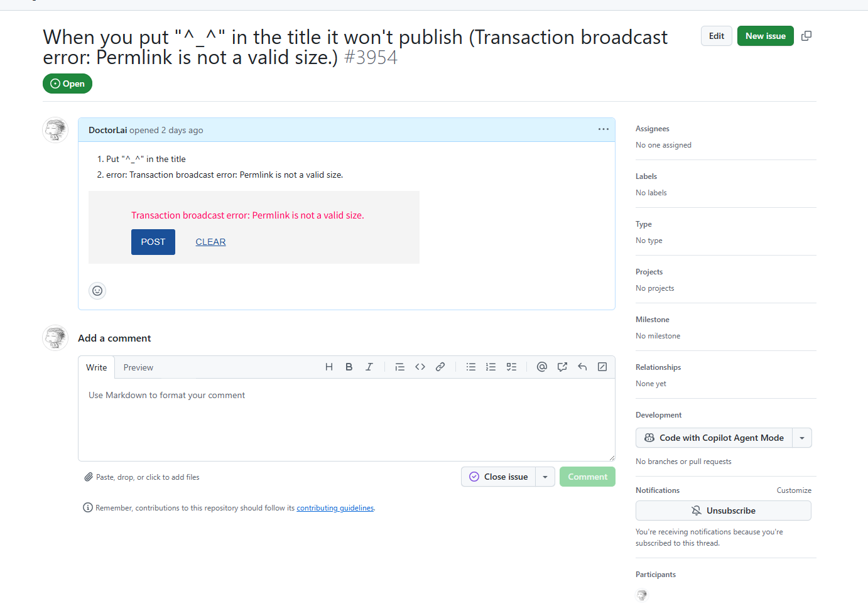The height and width of the screenshot is (616, 868).
Task: Copy issue link icon beside New issue
Action: pyautogui.click(x=806, y=36)
